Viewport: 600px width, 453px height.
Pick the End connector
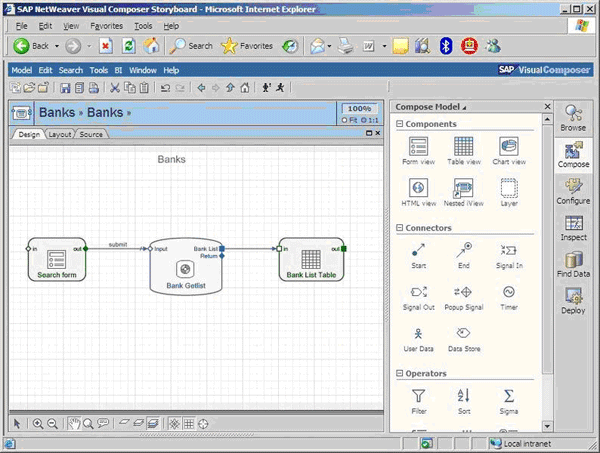coord(464,255)
